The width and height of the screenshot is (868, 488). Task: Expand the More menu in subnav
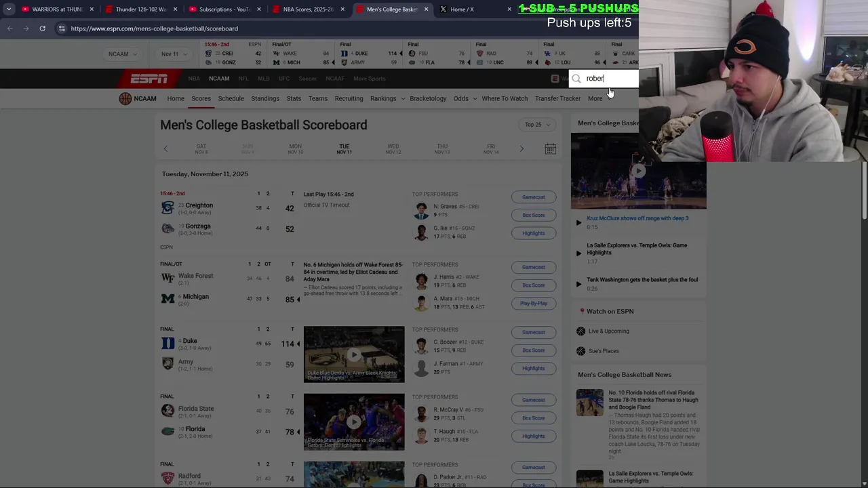point(598,99)
